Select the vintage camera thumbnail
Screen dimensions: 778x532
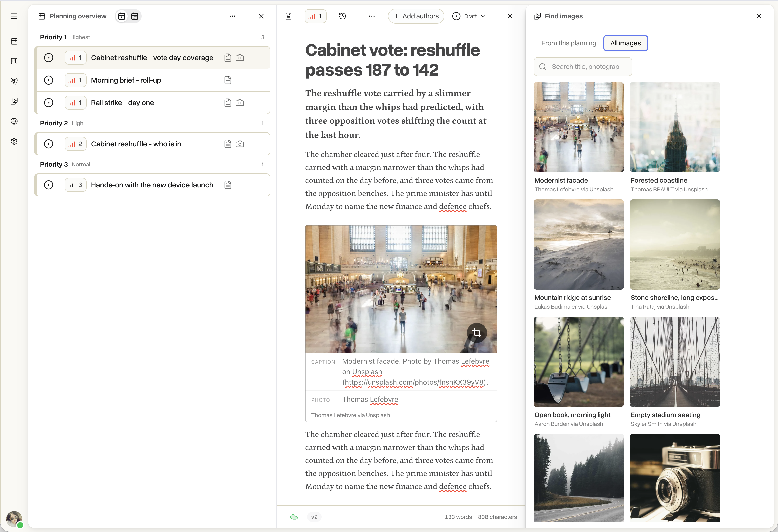[x=674, y=478]
